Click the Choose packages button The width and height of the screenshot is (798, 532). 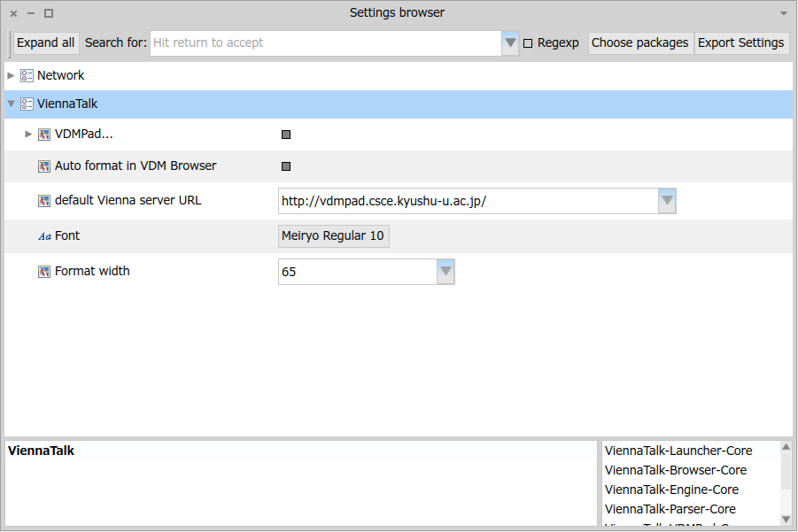click(639, 42)
